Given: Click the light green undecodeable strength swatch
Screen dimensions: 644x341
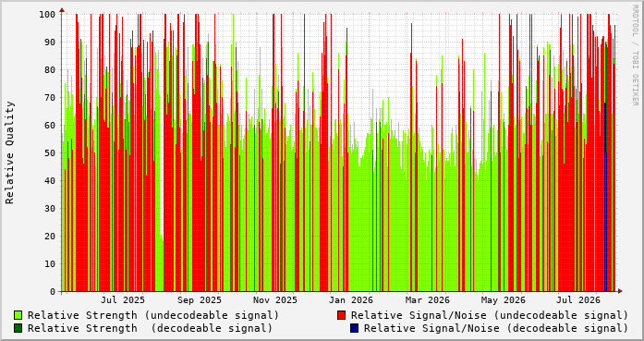Looking at the screenshot, I should (18, 315).
